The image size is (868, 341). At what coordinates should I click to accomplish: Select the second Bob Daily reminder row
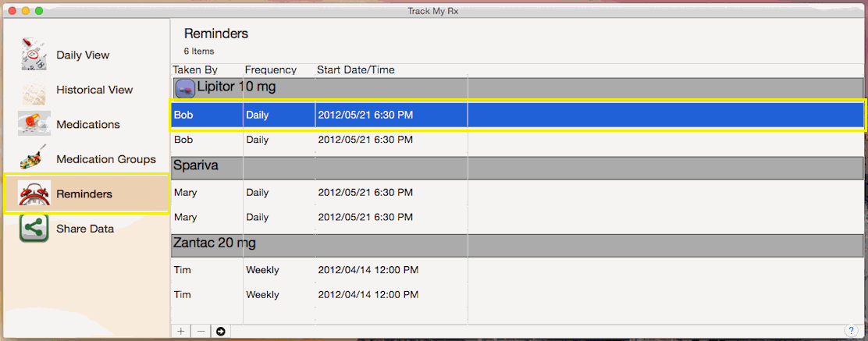(x=517, y=140)
